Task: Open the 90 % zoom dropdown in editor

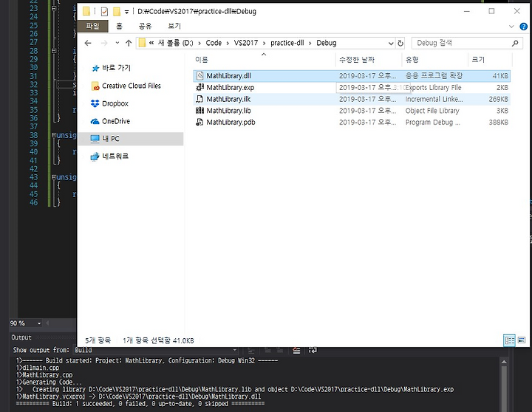Action: point(39,323)
